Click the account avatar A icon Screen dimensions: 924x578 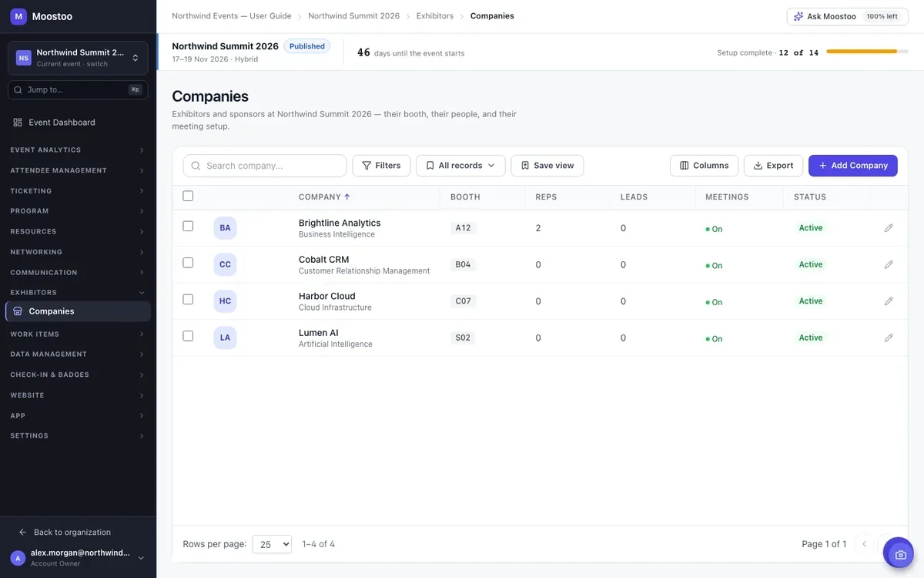[18, 558]
